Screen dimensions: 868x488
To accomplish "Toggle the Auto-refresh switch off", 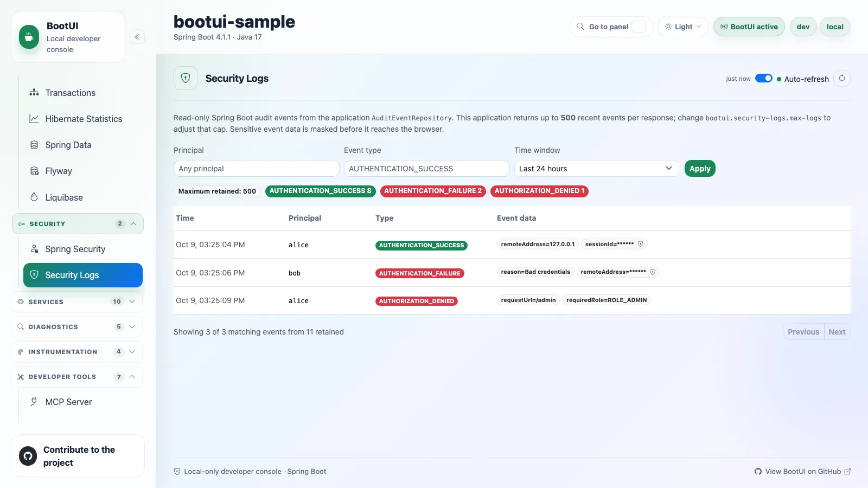I will 764,79.
